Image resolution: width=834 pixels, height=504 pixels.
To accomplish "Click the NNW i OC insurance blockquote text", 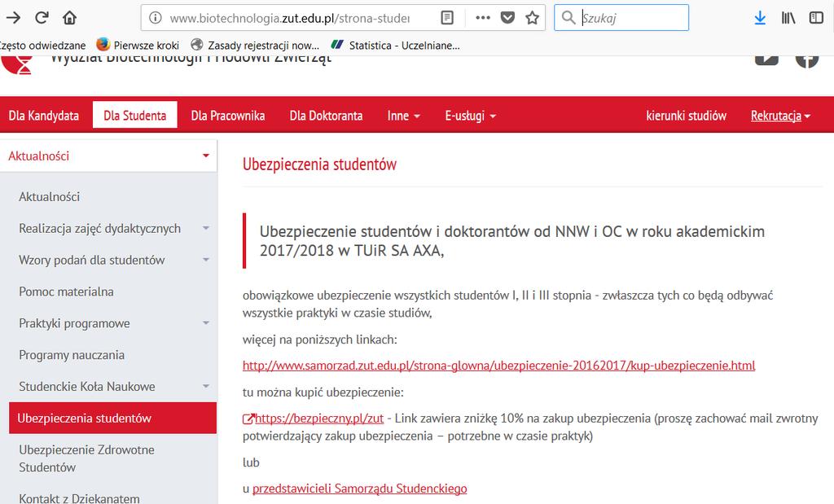I will [511, 241].
